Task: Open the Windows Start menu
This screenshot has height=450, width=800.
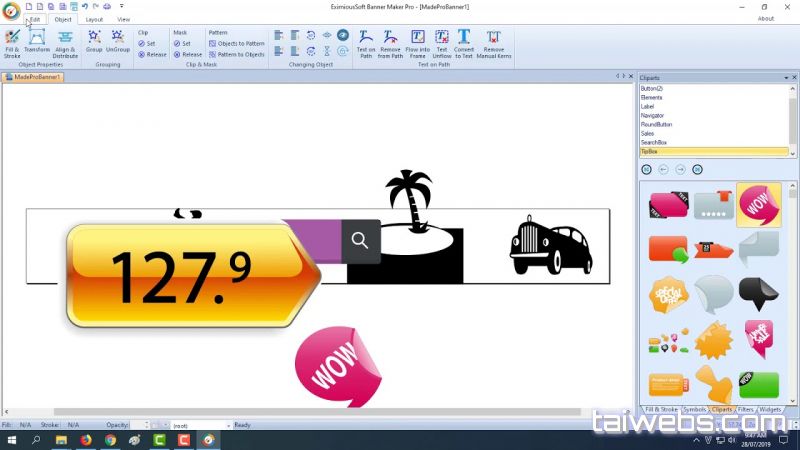Action: coord(10,439)
